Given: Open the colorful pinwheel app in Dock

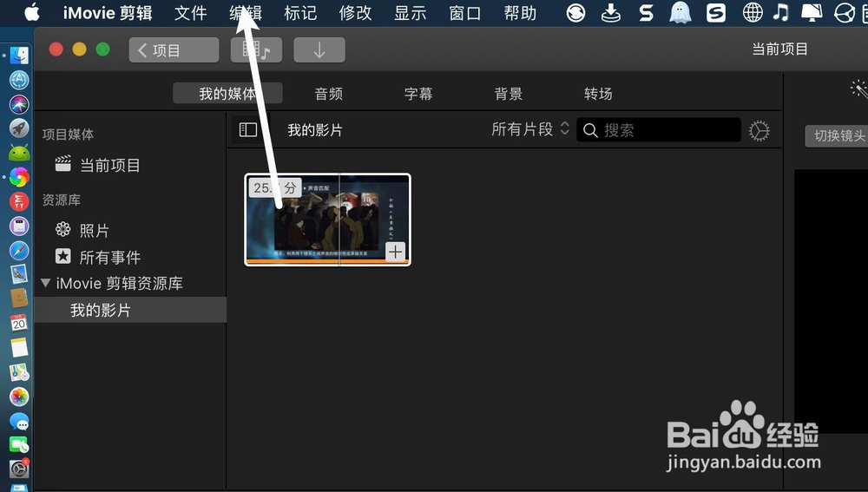Looking at the screenshot, I should [x=19, y=177].
